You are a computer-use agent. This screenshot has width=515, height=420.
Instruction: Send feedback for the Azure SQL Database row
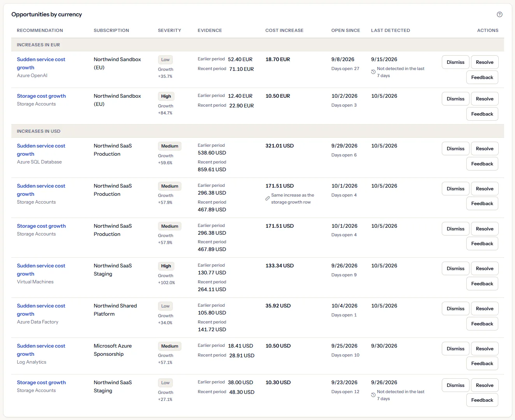point(482,164)
